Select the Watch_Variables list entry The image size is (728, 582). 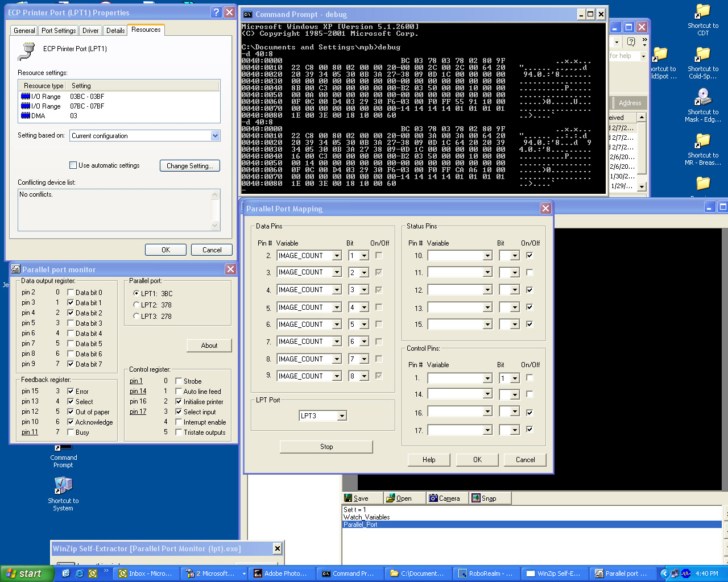pyautogui.click(x=367, y=517)
